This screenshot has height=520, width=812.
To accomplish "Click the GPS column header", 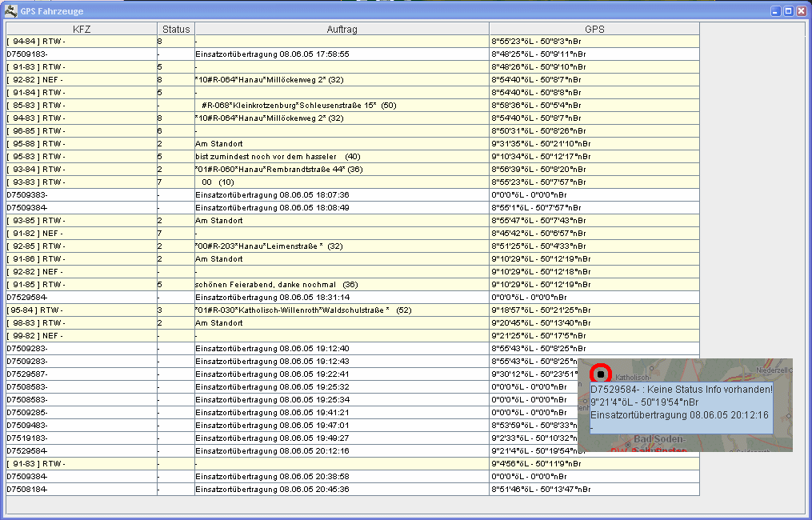I will point(594,29).
